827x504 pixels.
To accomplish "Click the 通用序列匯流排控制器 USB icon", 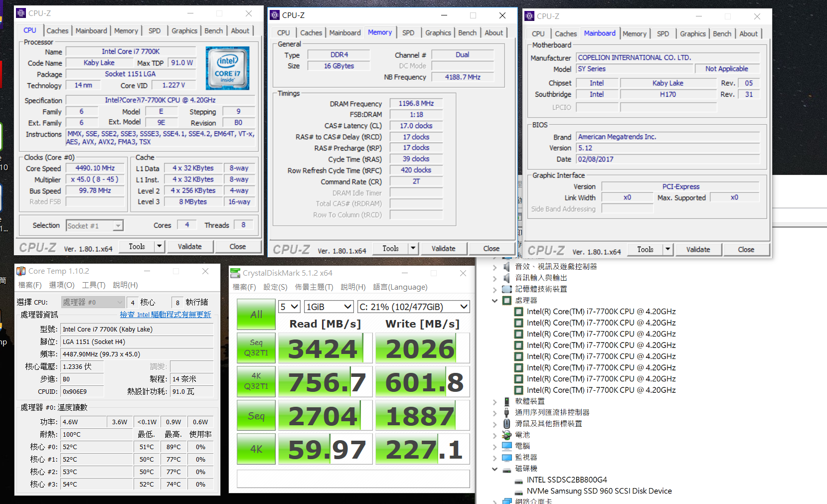I will [507, 412].
